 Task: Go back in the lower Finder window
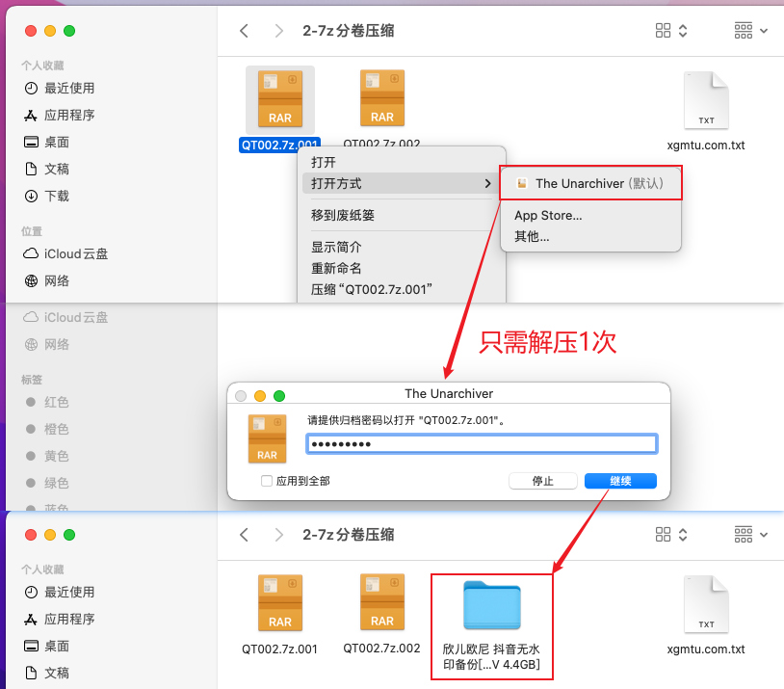pos(244,535)
